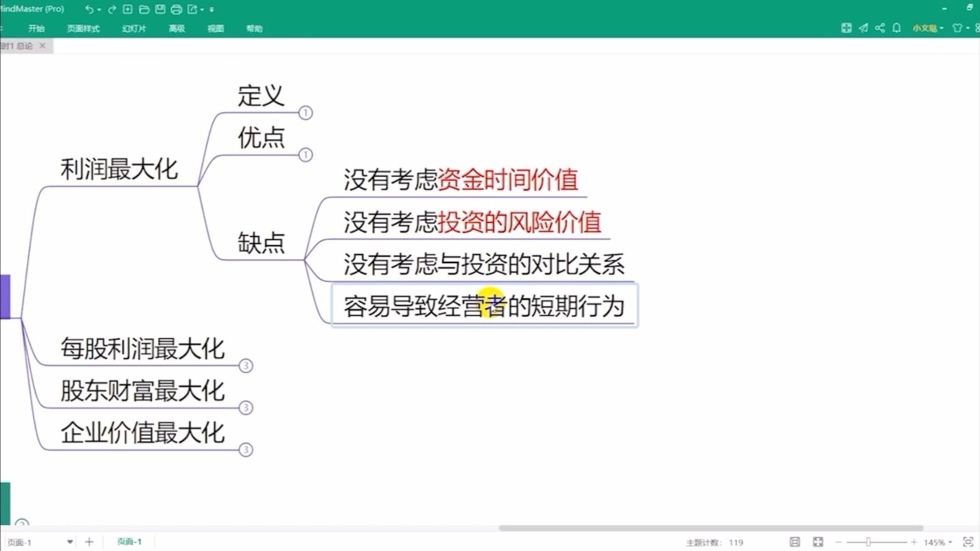Screen dimensions: 980x551
Task: Select the 利润最大化 topic
Action: pos(119,169)
